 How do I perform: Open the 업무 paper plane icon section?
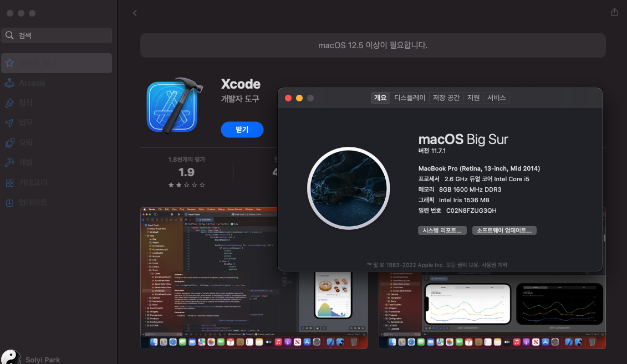pyautogui.click(x=9, y=123)
